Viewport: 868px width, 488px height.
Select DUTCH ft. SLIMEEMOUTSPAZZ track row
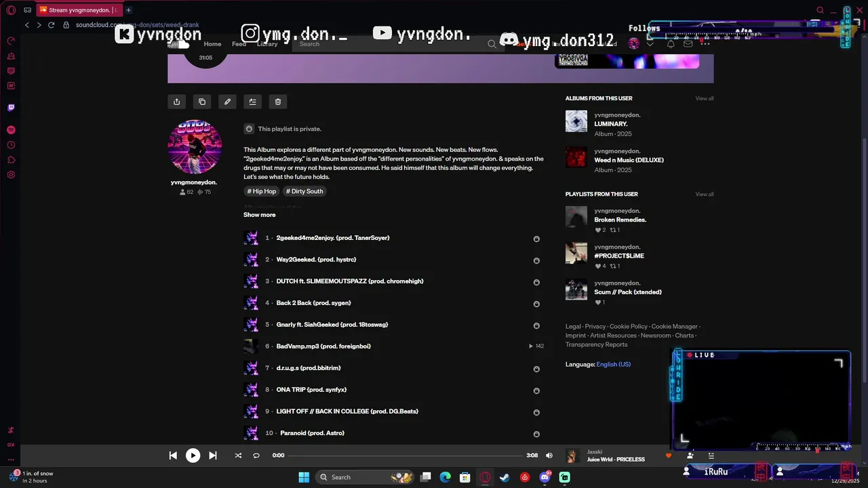(393, 281)
